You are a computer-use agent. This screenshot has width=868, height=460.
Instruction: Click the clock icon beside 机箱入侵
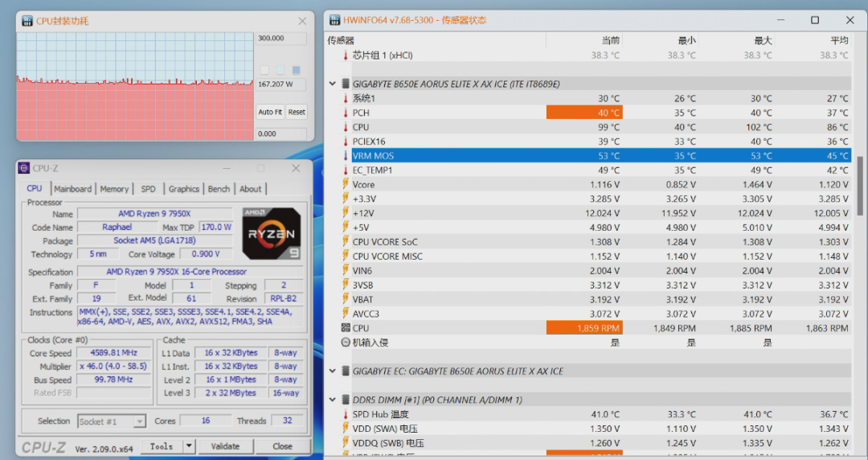pyautogui.click(x=346, y=342)
